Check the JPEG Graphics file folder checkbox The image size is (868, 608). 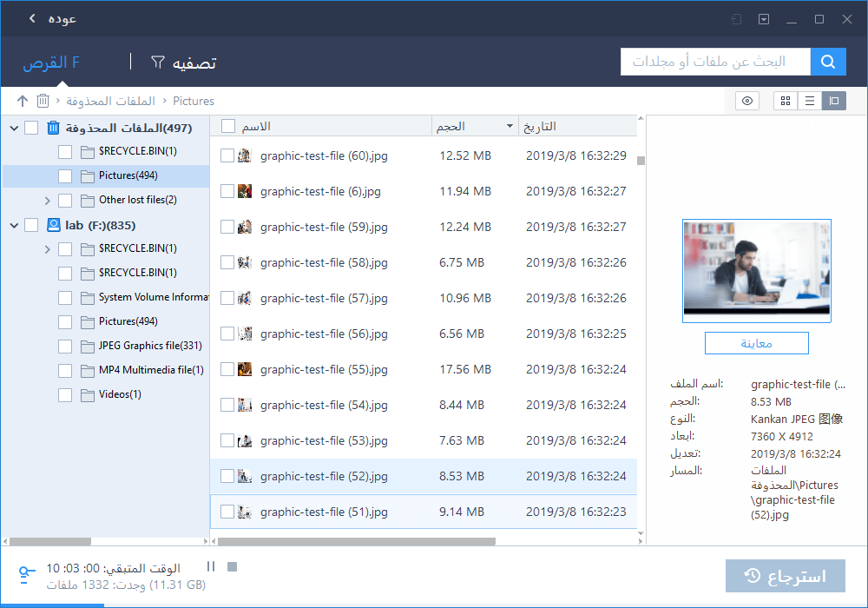point(65,346)
